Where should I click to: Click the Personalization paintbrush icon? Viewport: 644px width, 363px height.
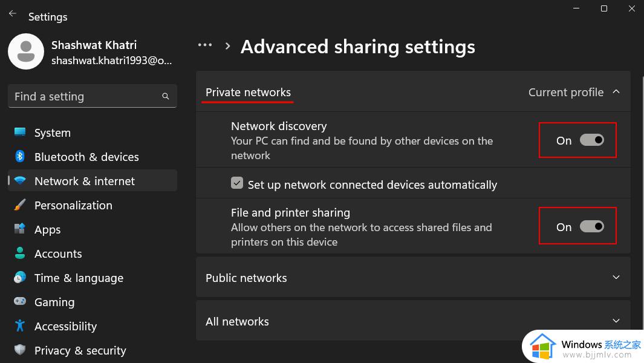coord(20,204)
